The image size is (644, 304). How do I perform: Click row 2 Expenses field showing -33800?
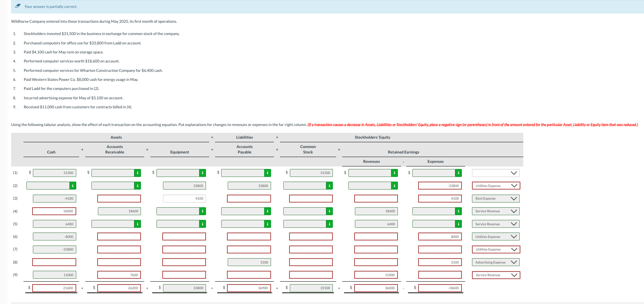tap(440, 186)
